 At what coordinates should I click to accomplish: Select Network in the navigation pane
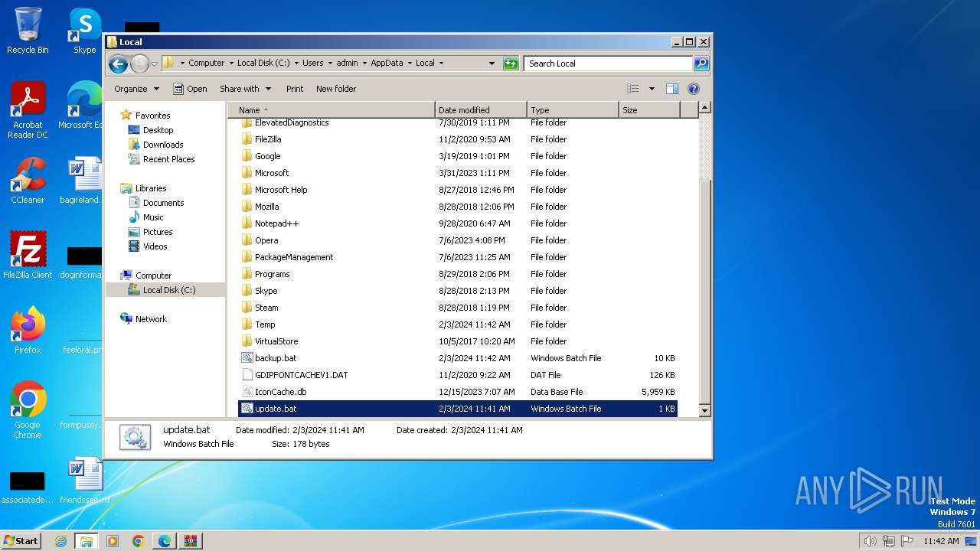coord(151,319)
